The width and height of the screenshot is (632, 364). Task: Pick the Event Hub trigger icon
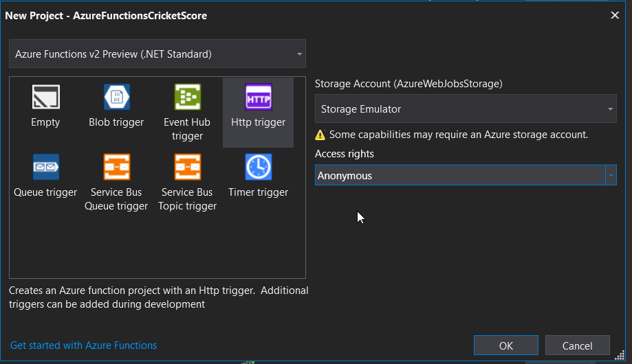[187, 97]
